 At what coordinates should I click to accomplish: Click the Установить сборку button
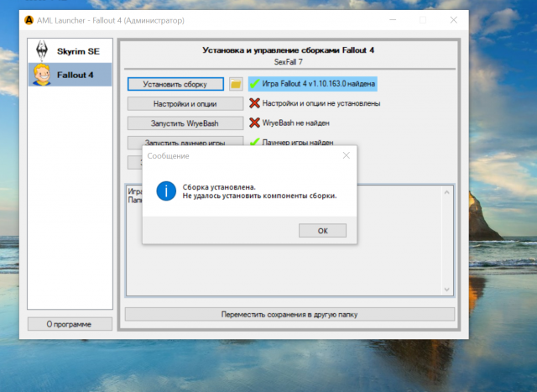[x=176, y=85]
